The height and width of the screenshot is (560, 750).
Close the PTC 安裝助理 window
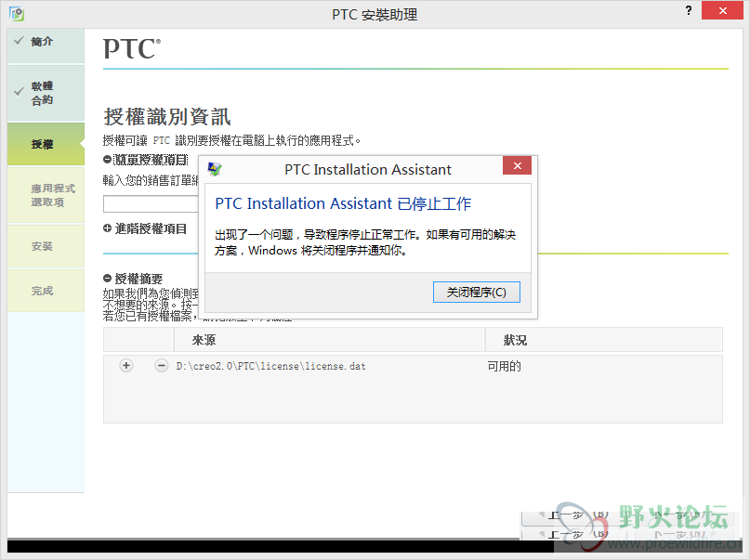(722, 10)
